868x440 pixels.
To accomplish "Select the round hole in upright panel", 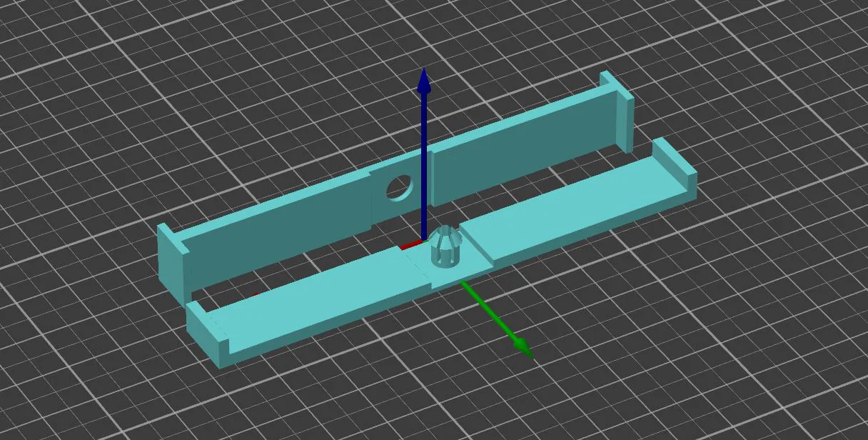I will (400, 187).
